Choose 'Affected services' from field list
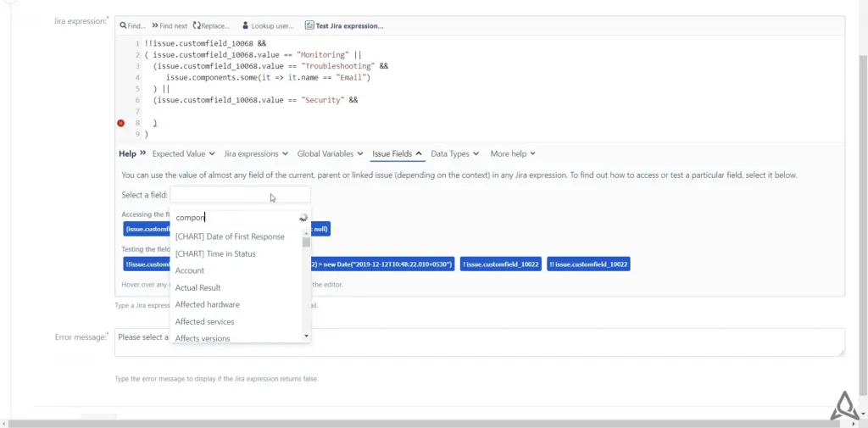Image resolution: width=868 pixels, height=428 pixels. pyautogui.click(x=204, y=322)
